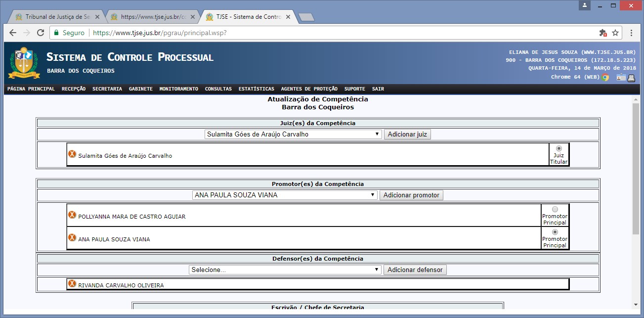Open the judge selection dropdown

(293, 134)
